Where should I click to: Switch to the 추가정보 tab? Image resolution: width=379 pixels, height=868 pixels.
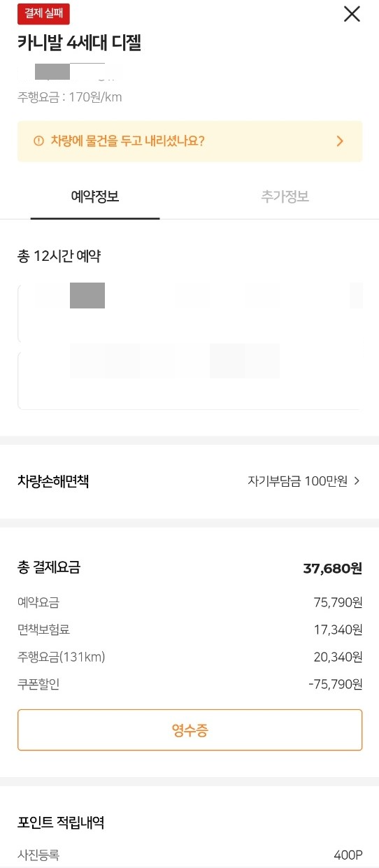(x=285, y=197)
